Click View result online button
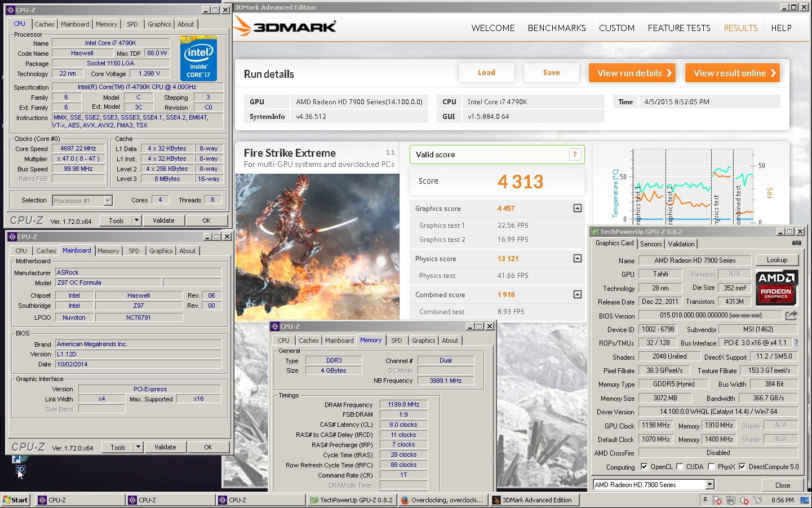This screenshot has width=812, height=508. [x=733, y=73]
